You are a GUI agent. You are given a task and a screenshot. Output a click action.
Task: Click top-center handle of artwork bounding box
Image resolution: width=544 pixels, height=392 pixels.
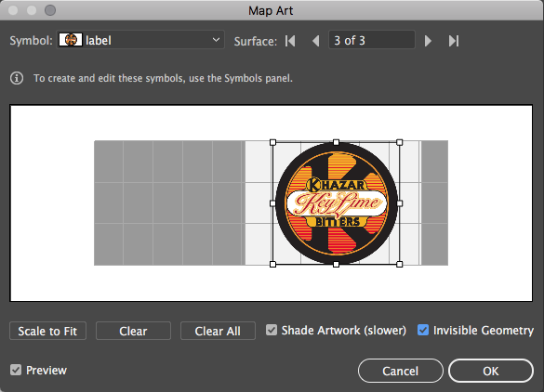(336, 142)
